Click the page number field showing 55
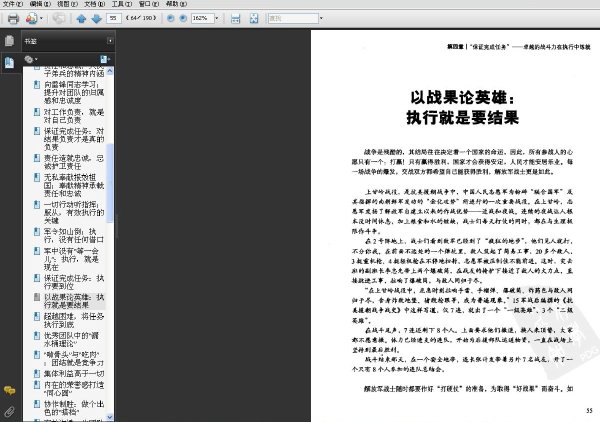600x422 pixels. [x=115, y=19]
